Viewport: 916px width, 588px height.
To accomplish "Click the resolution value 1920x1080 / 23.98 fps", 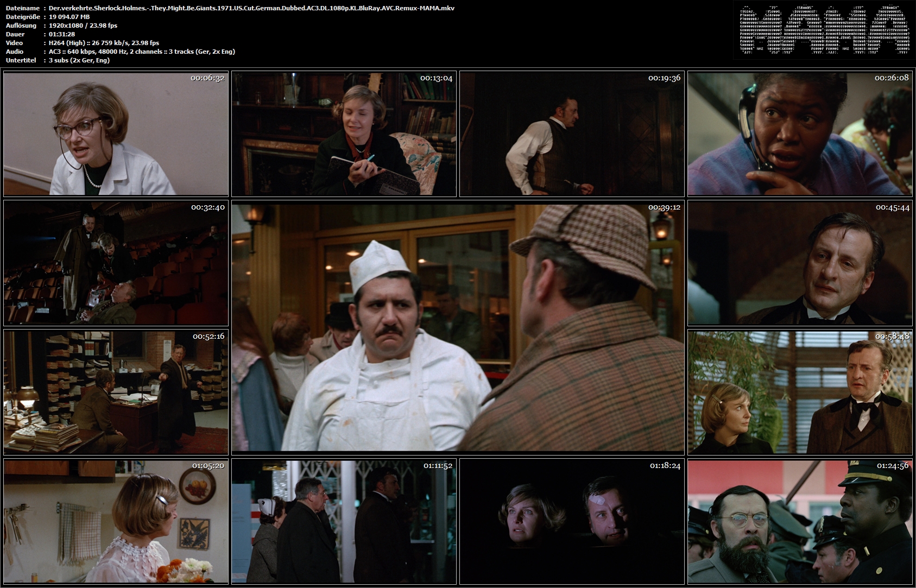I will tap(83, 26).
